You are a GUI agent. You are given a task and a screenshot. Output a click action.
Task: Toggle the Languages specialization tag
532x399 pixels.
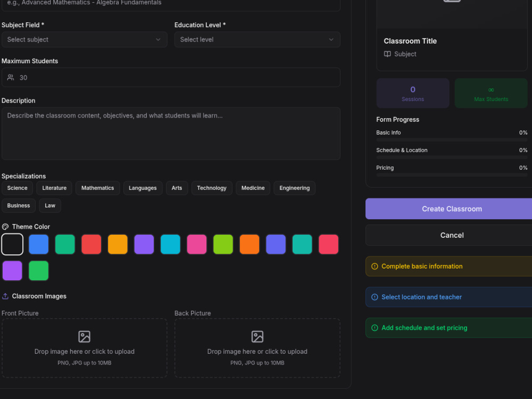tap(143, 188)
